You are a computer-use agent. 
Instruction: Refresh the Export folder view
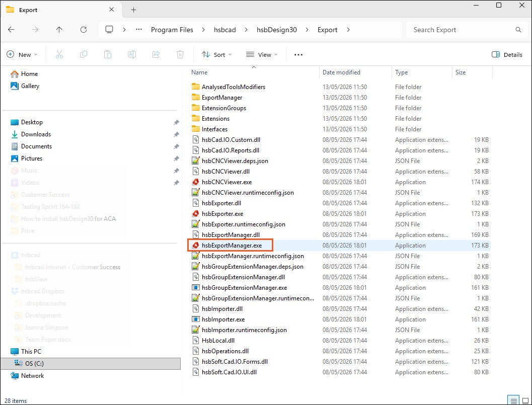tap(84, 30)
